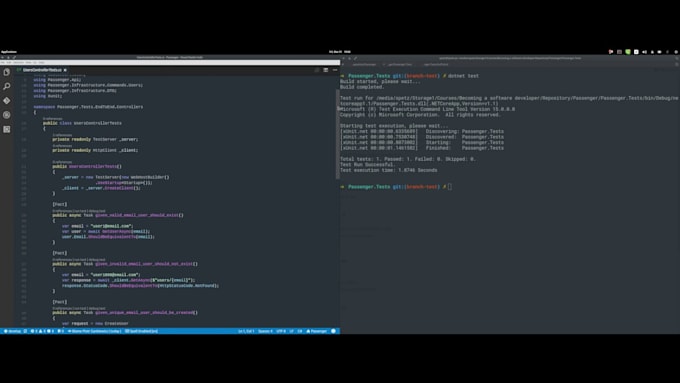Screen dimensions: 680x383
Task: Close the UsersControllerTests.cs tab
Action: click(x=65, y=70)
